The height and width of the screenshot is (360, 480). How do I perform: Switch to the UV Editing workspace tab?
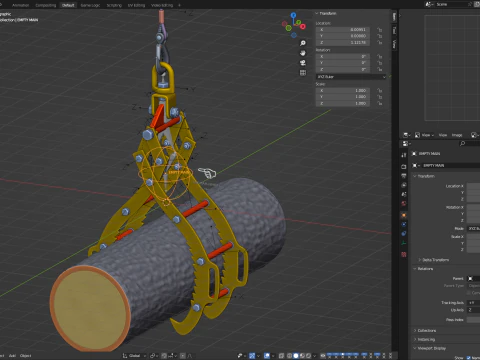coord(136,5)
